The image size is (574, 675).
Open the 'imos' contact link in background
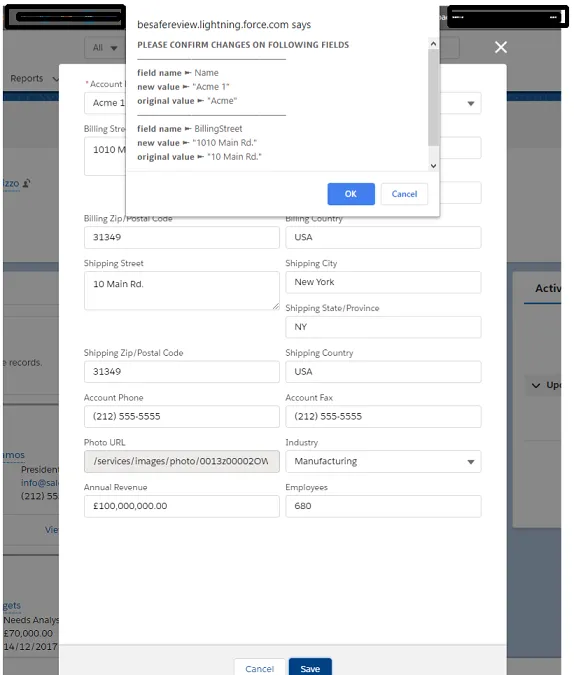(x=14, y=455)
